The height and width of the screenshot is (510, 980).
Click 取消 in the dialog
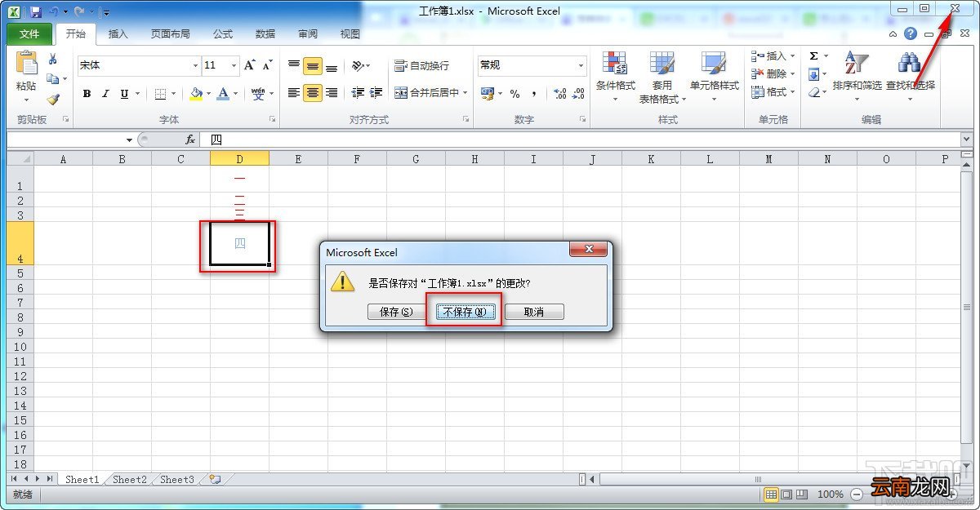pyautogui.click(x=534, y=312)
